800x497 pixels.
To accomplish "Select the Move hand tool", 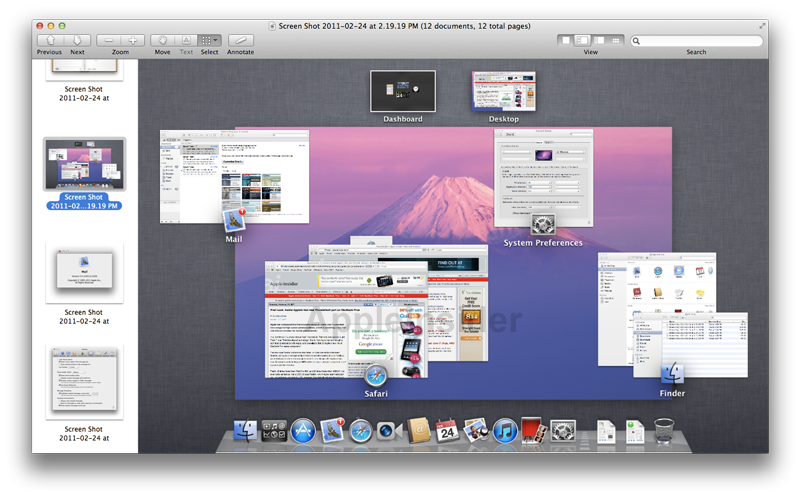I will (x=162, y=40).
